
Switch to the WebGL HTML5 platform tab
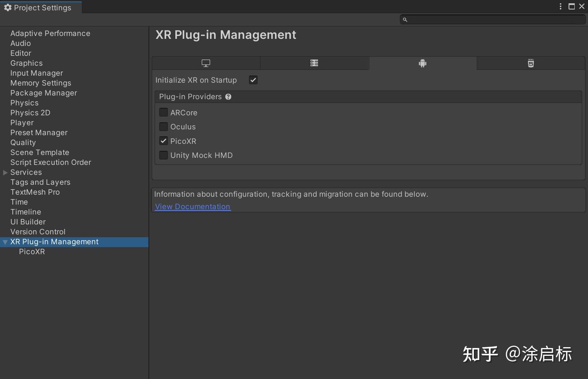tap(531, 63)
